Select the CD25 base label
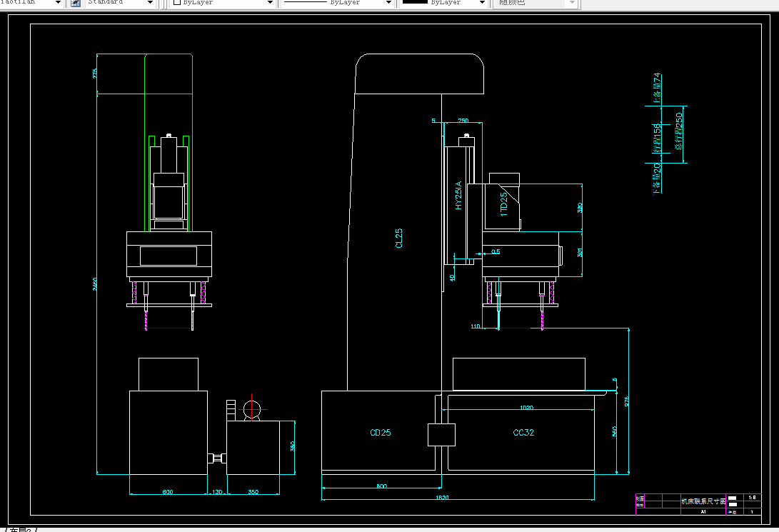 (x=381, y=433)
